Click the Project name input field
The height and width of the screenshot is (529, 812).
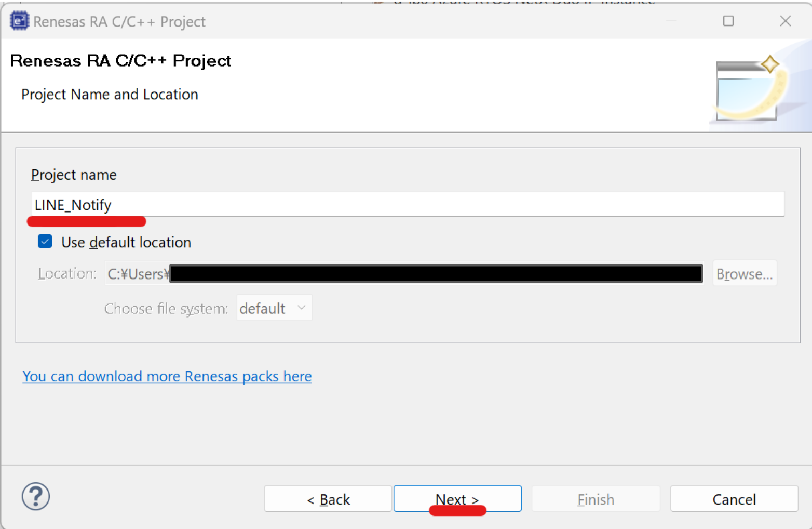408,204
